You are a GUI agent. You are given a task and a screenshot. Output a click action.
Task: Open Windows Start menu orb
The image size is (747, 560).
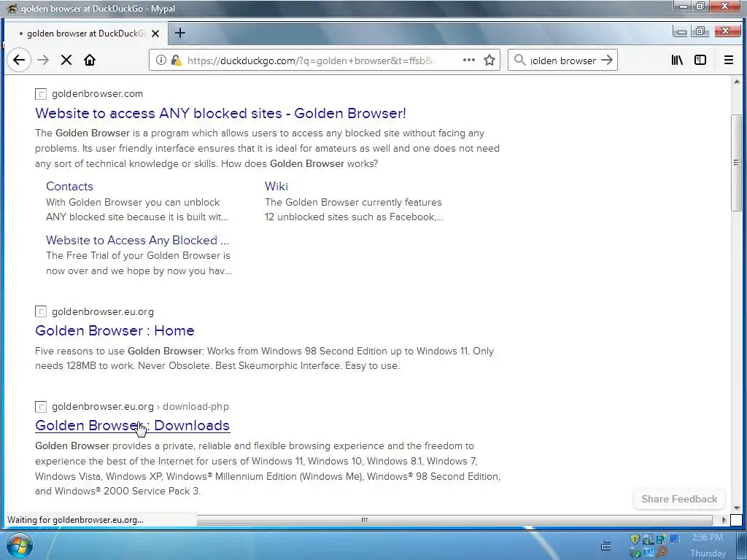pos(19,545)
